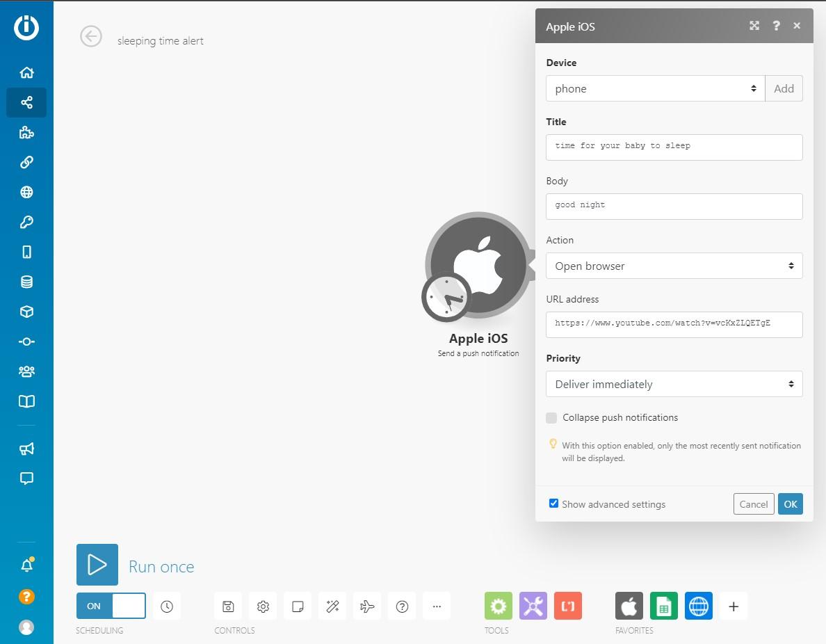
Task: Open Devices phone icon in sidebar
Action: pyautogui.click(x=26, y=252)
